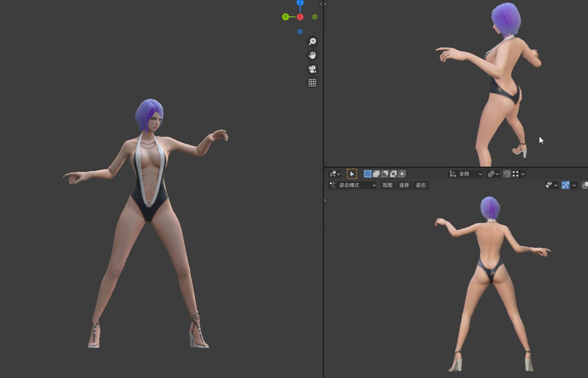Open the editor type dropdown
Image resolution: width=588 pixels, height=378 pixels.
335,174
